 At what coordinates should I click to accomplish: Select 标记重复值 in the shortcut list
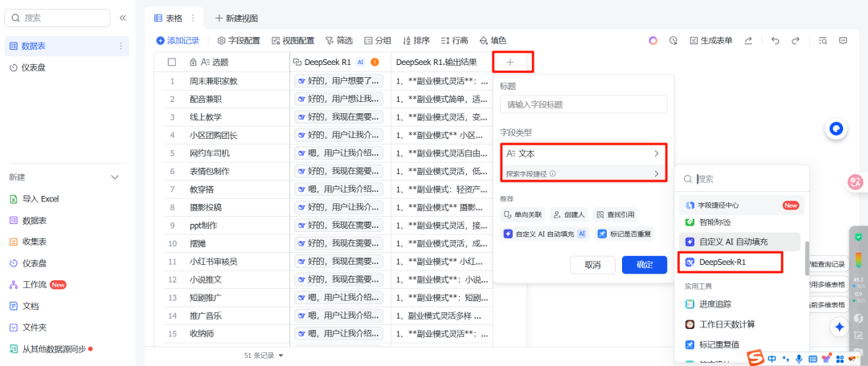[x=740, y=345]
